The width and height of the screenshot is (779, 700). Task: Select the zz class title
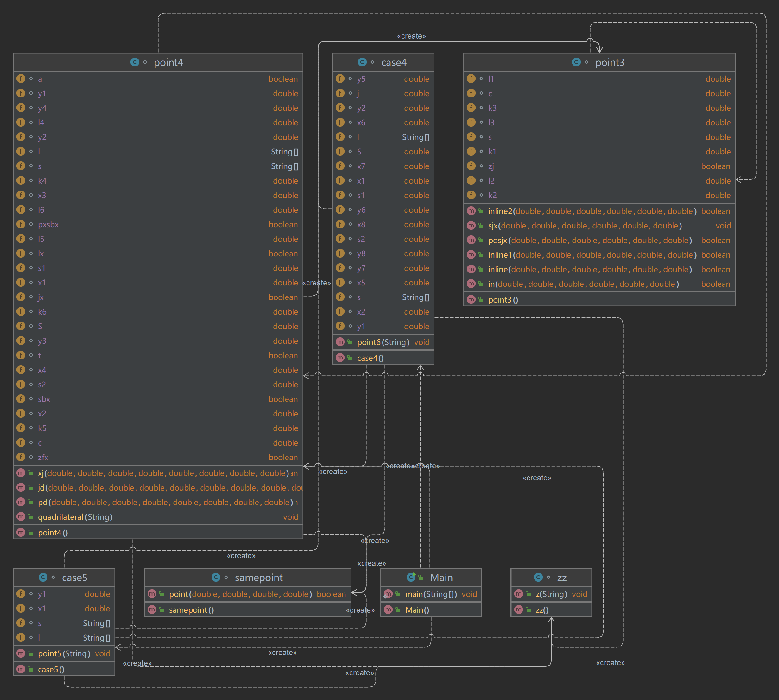coord(562,578)
